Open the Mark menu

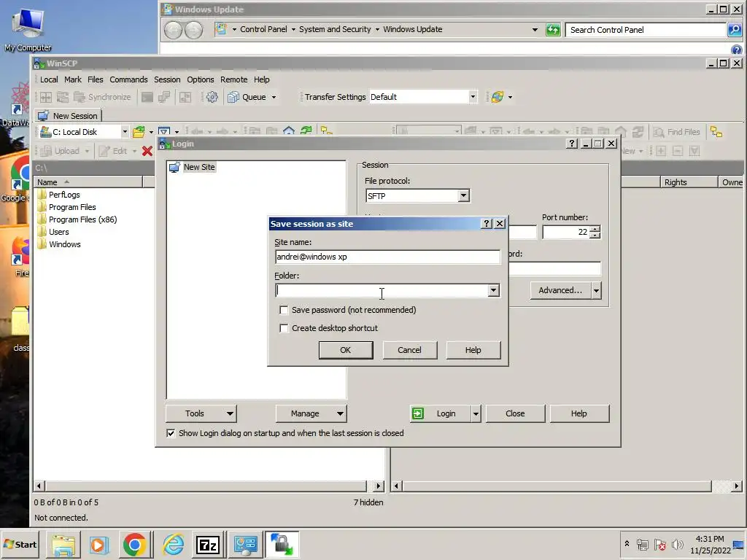(73, 79)
